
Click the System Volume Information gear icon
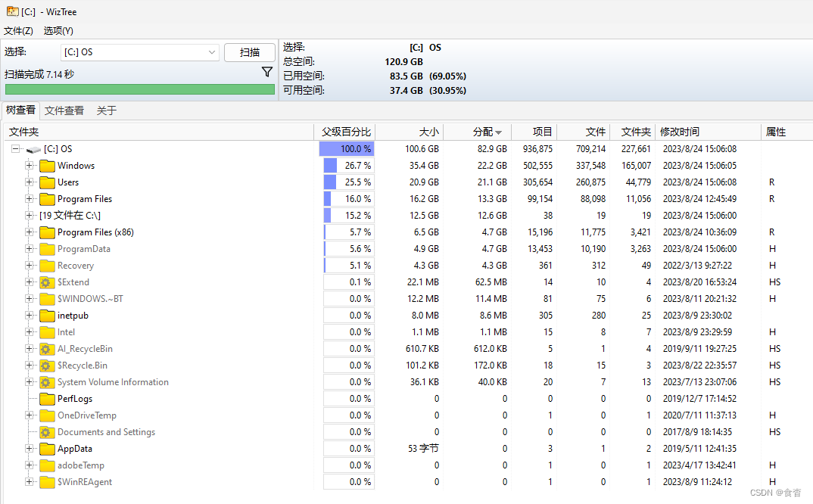47,382
